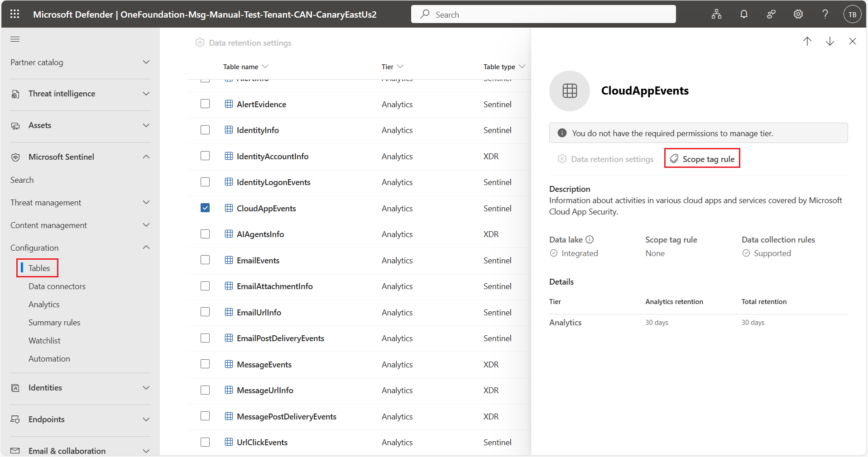868x457 pixels.
Task: Check the IdentityAccountInfo row checkbox
Action: point(205,156)
